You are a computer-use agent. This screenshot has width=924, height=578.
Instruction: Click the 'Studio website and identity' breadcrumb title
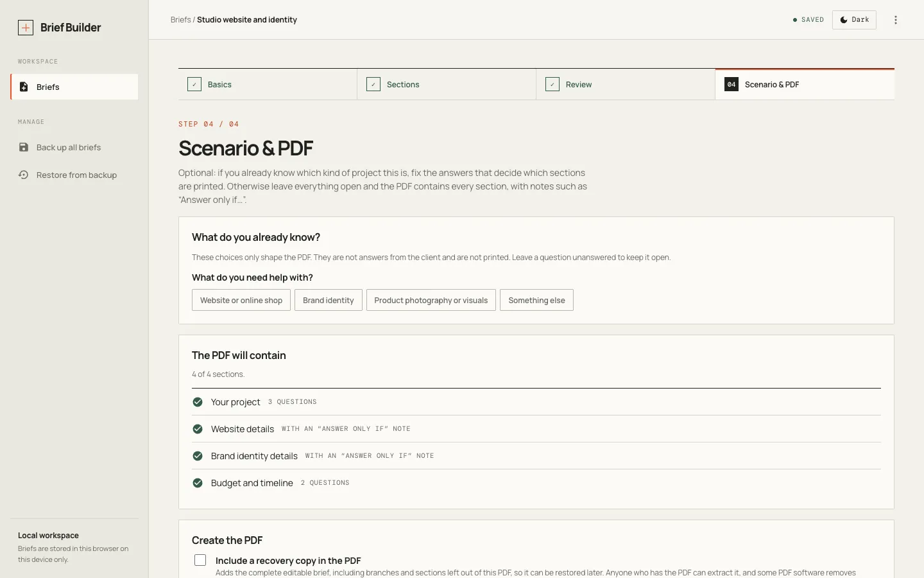click(x=247, y=20)
